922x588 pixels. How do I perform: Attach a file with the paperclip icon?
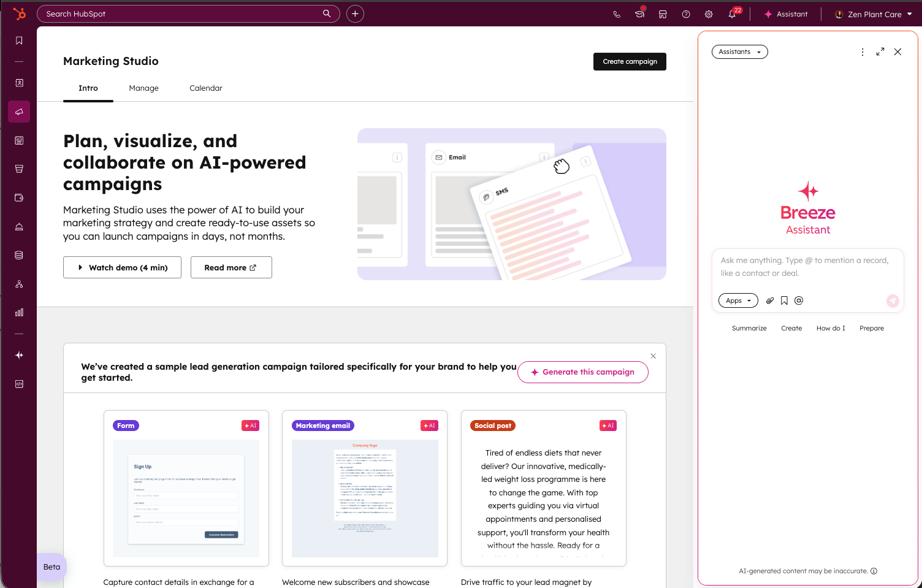[x=770, y=300]
